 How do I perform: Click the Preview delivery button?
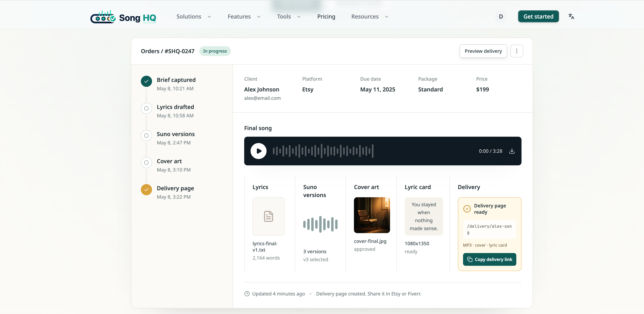pos(483,51)
